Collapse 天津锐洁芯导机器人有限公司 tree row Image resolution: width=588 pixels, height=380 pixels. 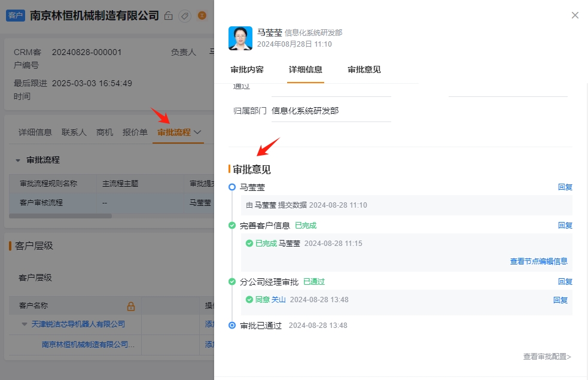pos(25,324)
